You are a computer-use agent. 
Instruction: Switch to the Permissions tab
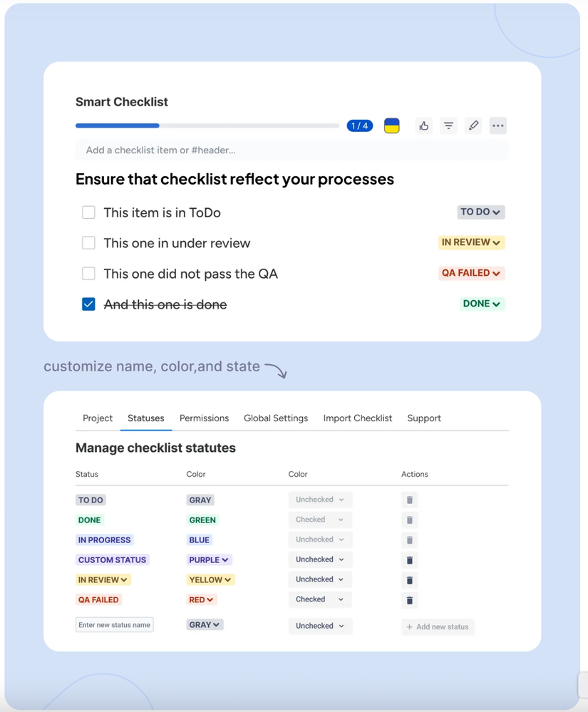pyautogui.click(x=204, y=418)
